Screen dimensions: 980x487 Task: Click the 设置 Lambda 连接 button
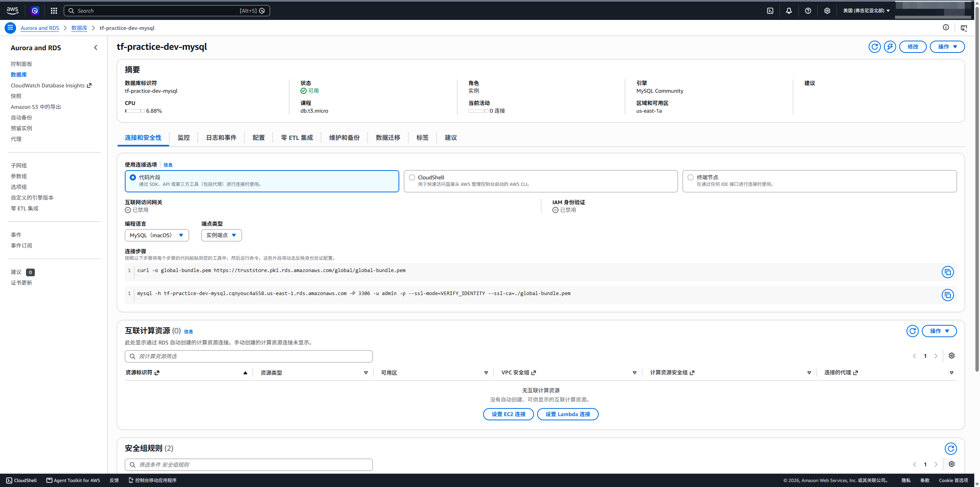pyautogui.click(x=568, y=414)
